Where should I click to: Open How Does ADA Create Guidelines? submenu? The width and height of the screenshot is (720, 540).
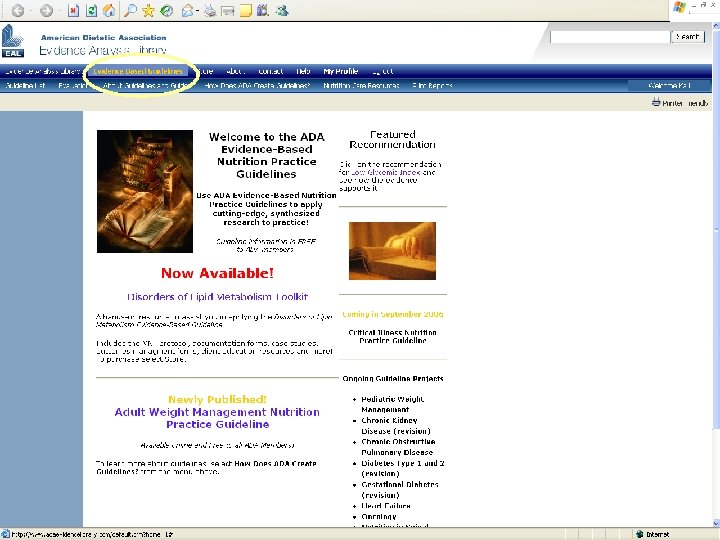click(x=257, y=85)
